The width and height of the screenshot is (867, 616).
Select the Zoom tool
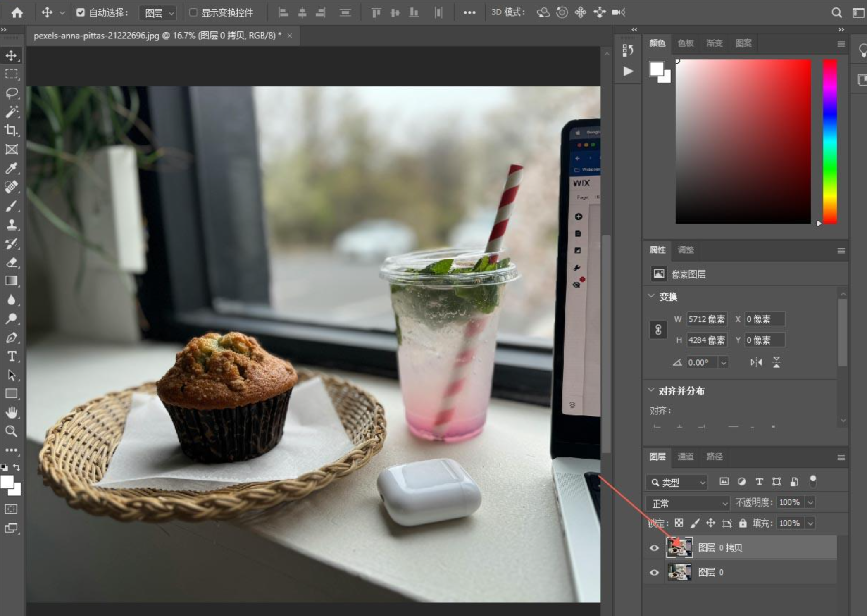[x=12, y=431]
